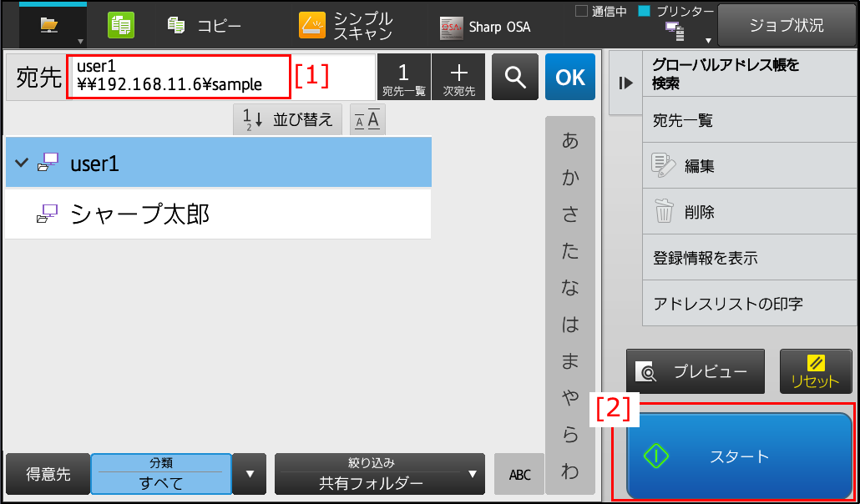Image resolution: width=860 pixels, height=504 pixels.
Task: Jump to ら index
Action: pos(570,435)
